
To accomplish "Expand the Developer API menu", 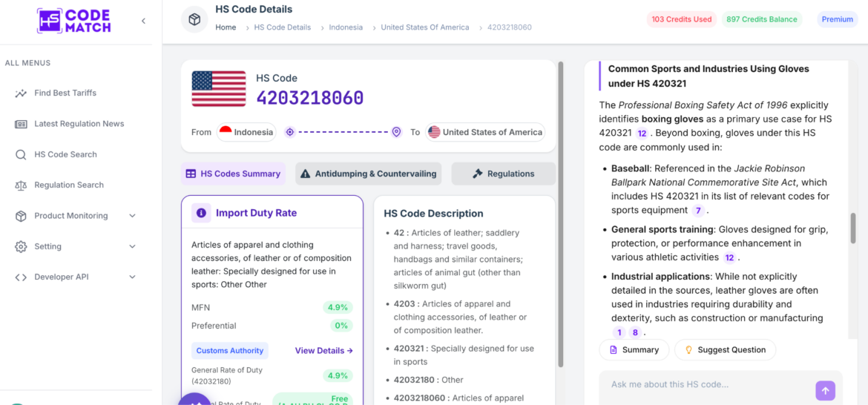I will point(132,277).
